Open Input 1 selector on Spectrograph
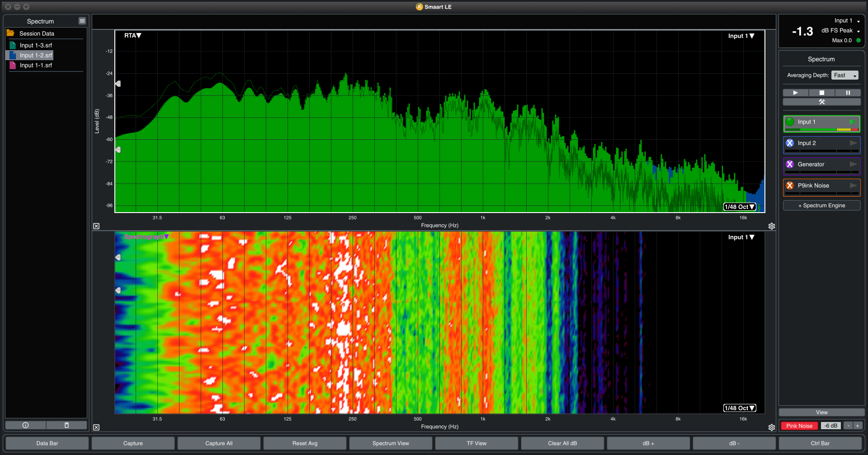Image resolution: width=868 pixels, height=455 pixels. click(x=741, y=237)
